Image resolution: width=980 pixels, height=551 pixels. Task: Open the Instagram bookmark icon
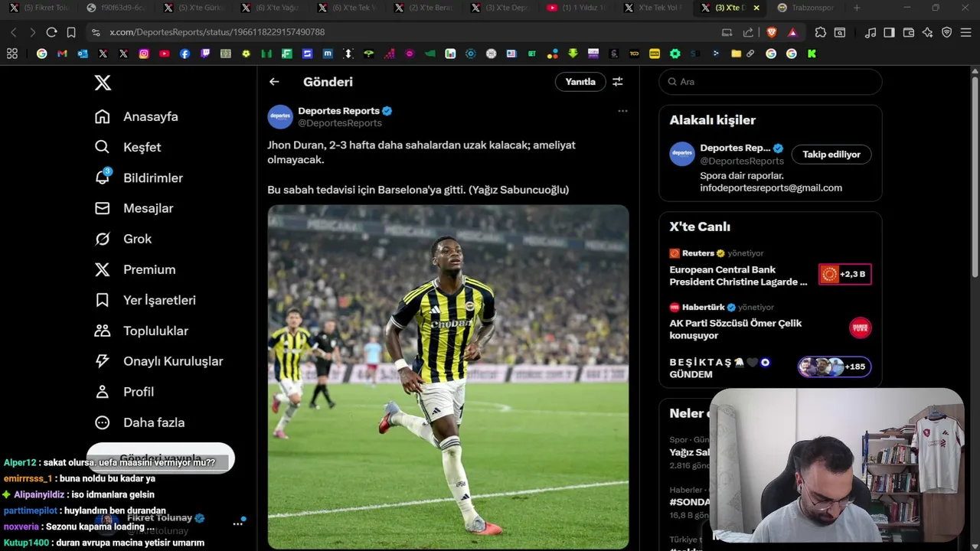click(144, 54)
